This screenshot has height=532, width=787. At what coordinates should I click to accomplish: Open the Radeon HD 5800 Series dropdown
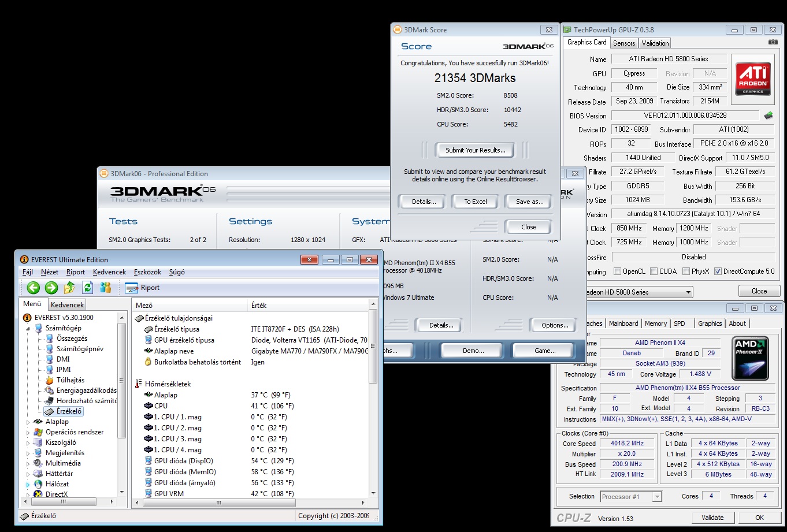pos(688,292)
